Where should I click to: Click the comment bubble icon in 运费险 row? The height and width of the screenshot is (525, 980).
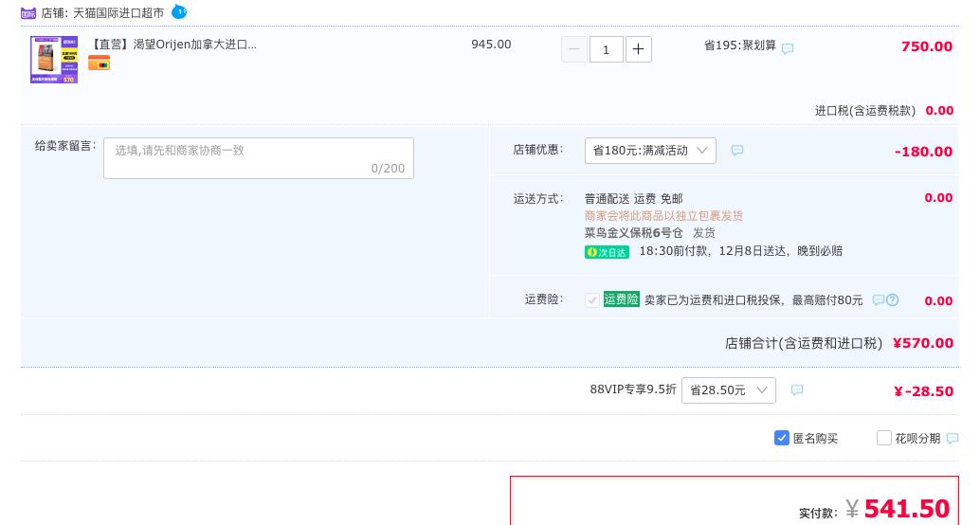pyautogui.click(x=878, y=300)
